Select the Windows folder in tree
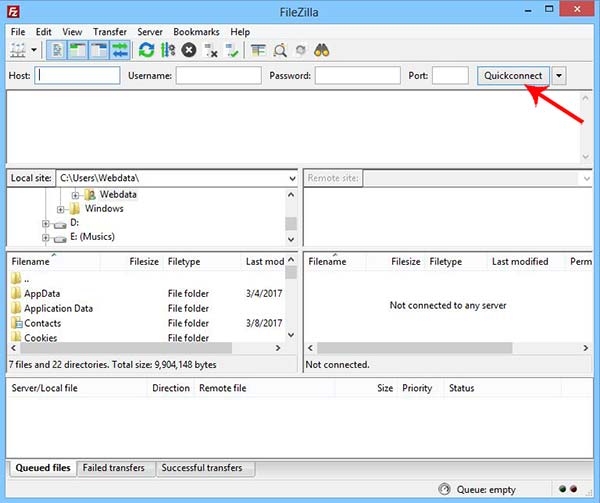This screenshot has width=600, height=503. pos(104,208)
